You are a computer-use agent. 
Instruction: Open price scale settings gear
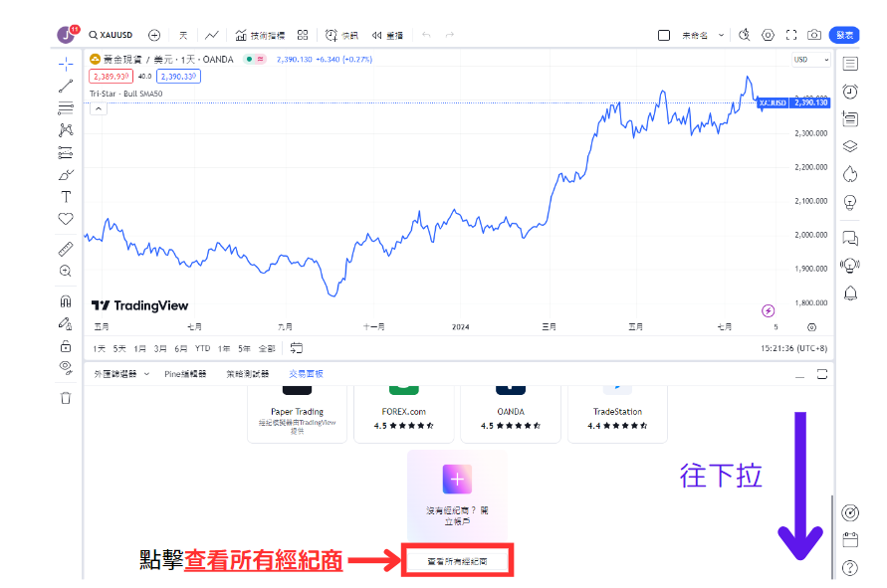click(811, 327)
